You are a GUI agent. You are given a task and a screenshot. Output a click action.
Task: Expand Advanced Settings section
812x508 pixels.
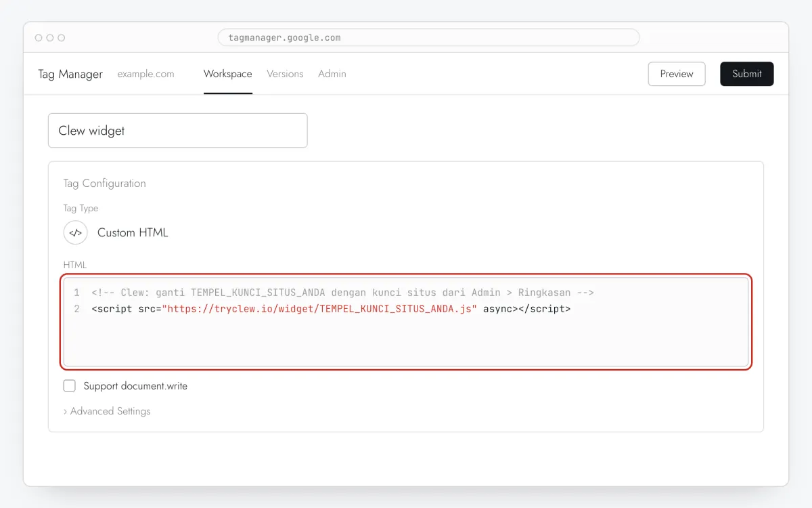pyautogui.click(x=107, y=411)
